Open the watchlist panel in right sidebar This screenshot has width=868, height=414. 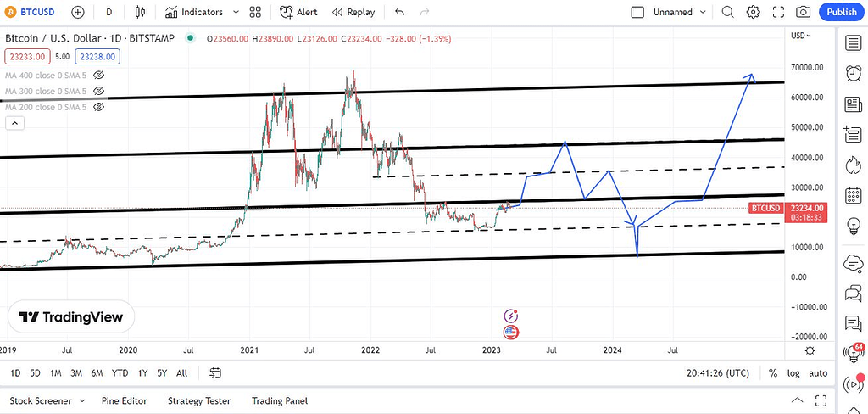pos(852,43)
